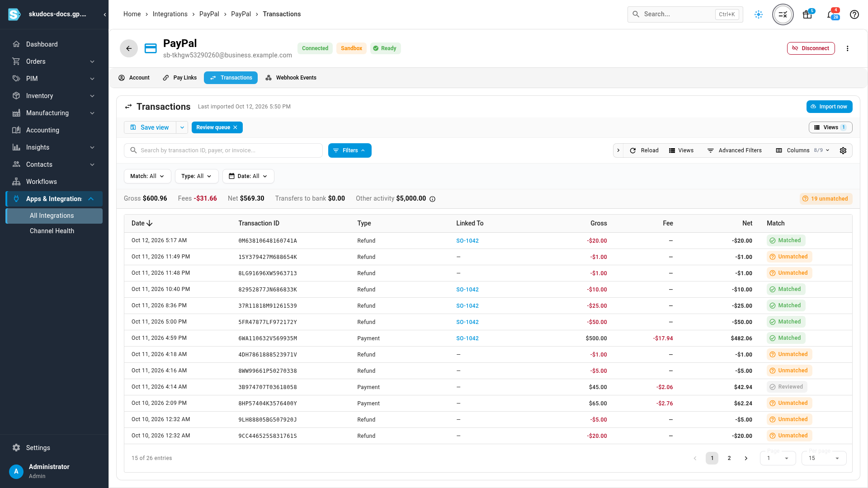Open the Date: All dropdown

[x=248, y=176]
